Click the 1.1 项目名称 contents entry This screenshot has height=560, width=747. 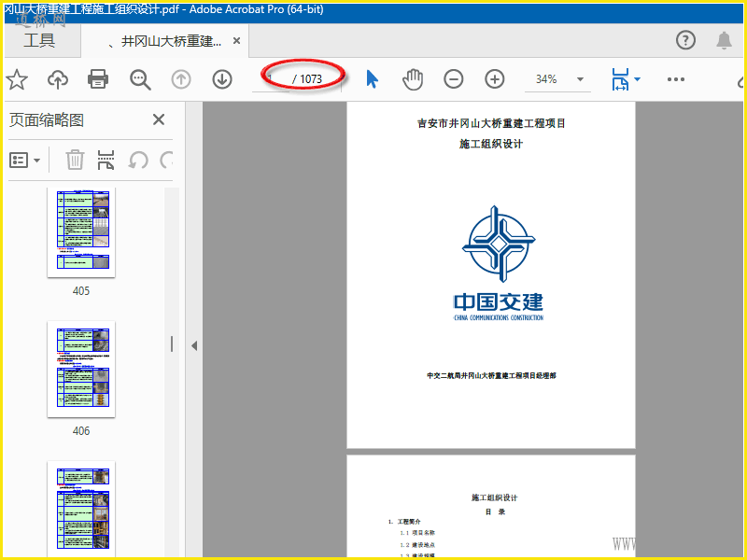click(x=417, y=533)
